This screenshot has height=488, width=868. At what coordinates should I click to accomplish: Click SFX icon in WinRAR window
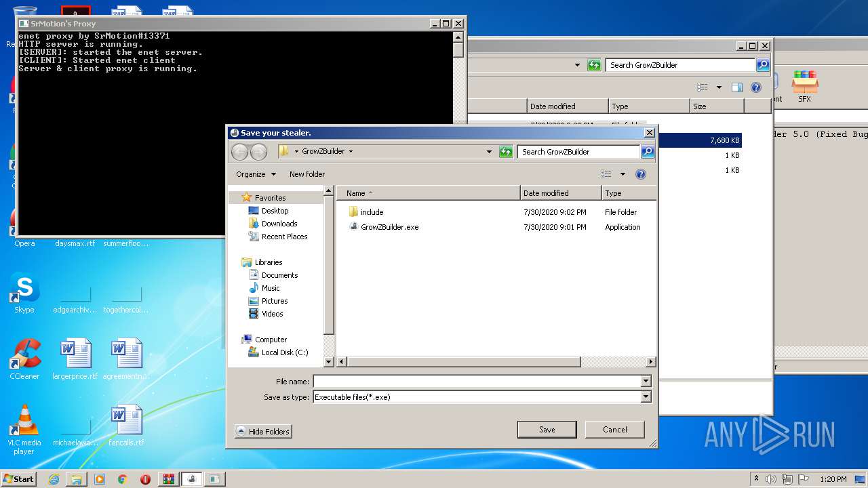[804, 87]
